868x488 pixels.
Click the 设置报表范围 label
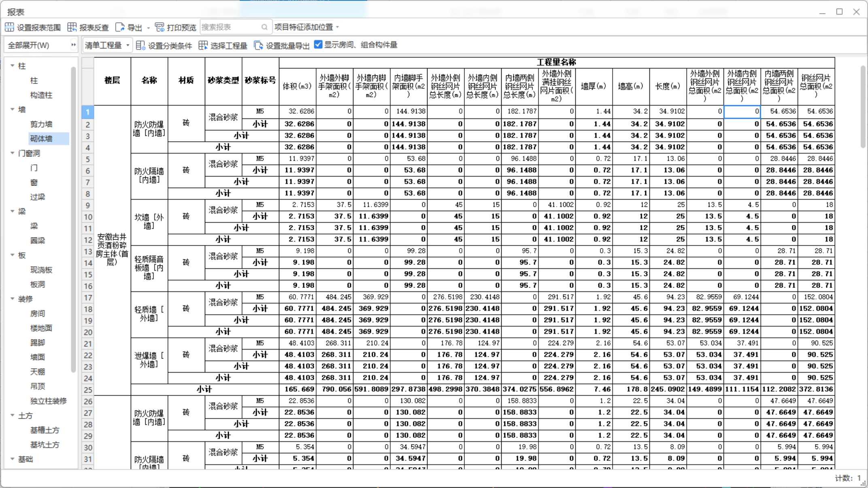coord(39,28)
